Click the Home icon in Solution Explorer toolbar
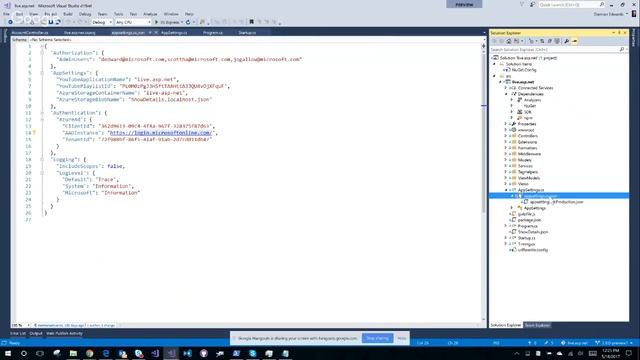 click(x=509, y=41)
